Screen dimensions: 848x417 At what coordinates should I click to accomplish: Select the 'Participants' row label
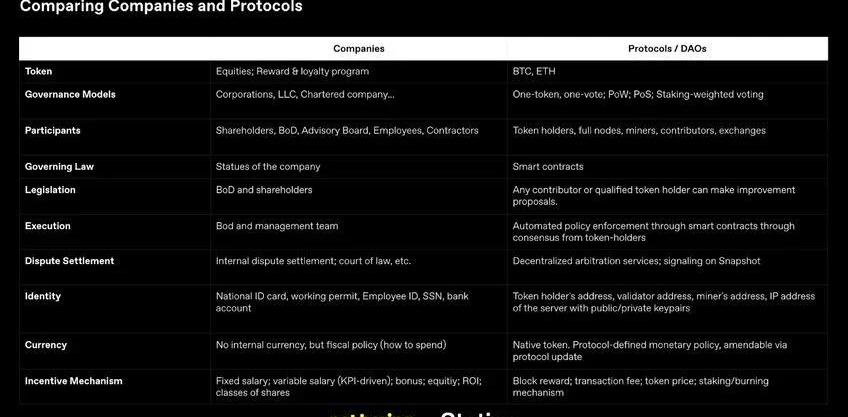pos(53,131)
